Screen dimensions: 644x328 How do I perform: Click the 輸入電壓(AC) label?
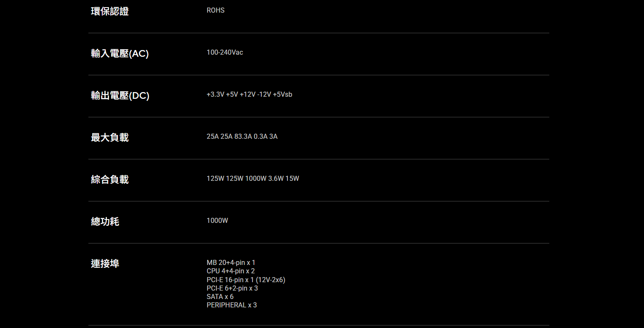point(120,53)
